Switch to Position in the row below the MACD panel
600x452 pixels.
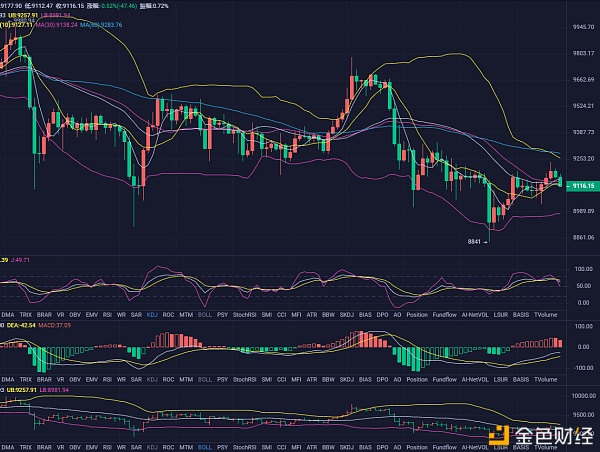(417, 379)
